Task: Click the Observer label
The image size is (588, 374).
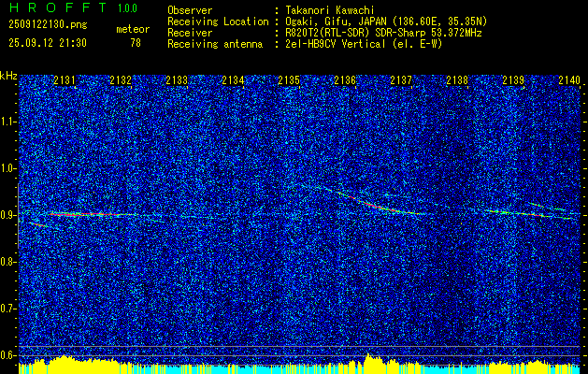Action: click(x=190, y=10)
